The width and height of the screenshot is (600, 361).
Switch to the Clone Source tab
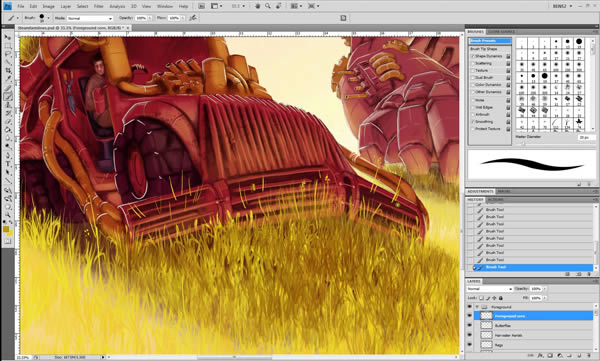[501, 32]
